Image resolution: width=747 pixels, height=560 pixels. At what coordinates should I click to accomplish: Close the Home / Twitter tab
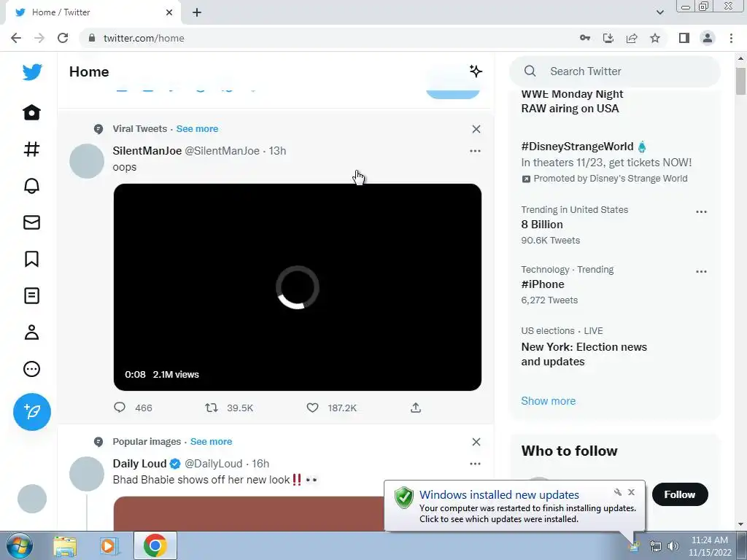169,12
